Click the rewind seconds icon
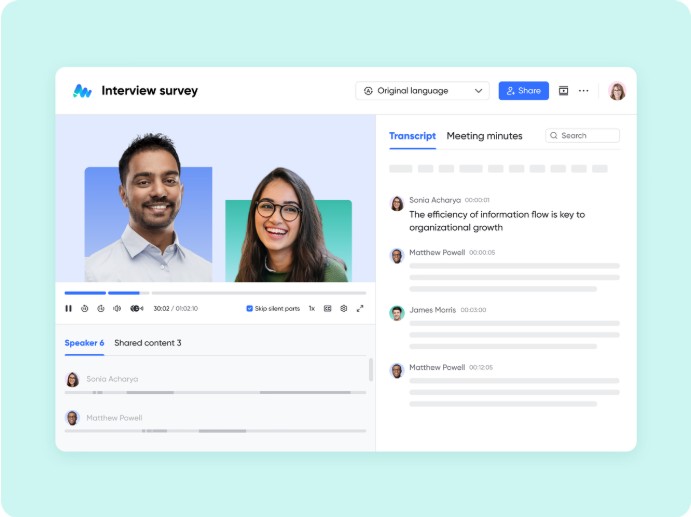 coord(85,309)
